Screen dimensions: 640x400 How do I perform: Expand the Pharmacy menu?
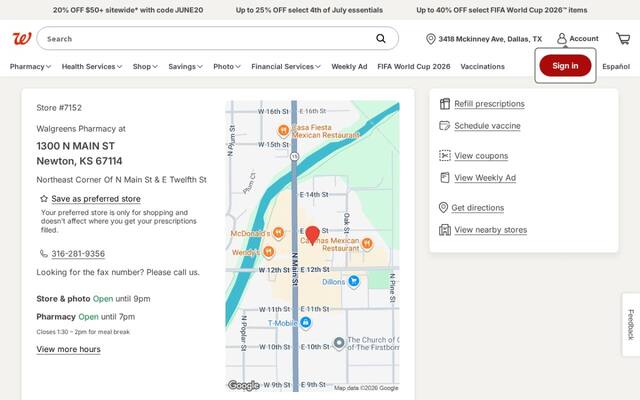(30, 67)
